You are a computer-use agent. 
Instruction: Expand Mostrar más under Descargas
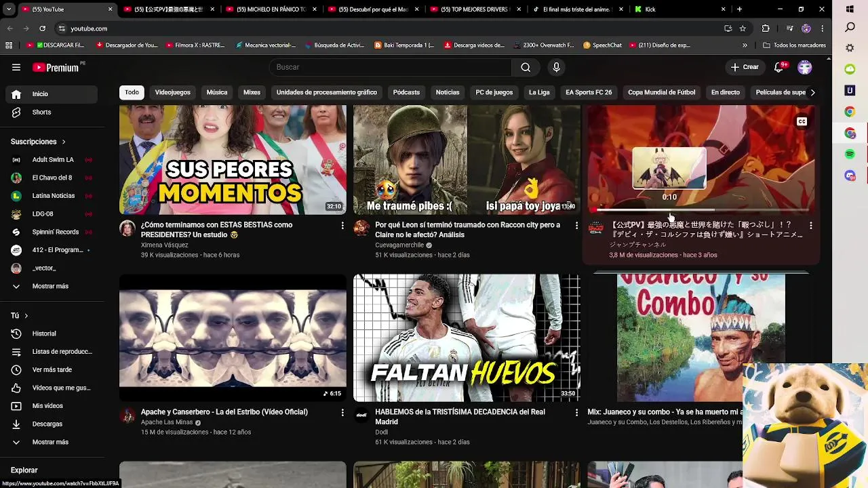[52, 443]
